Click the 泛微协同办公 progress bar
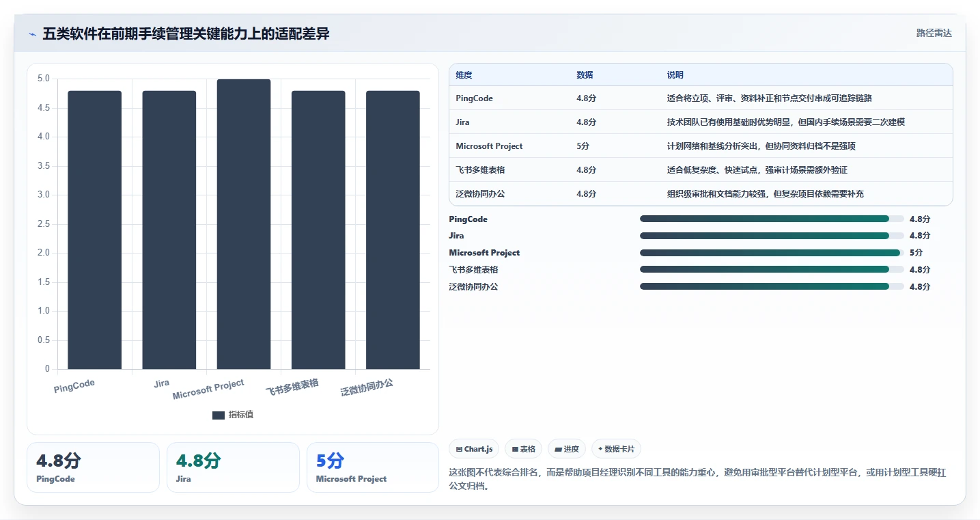Image resolution: width=980 pixels, height=520 pixels. pyautogui.click(x=772, y=287)
